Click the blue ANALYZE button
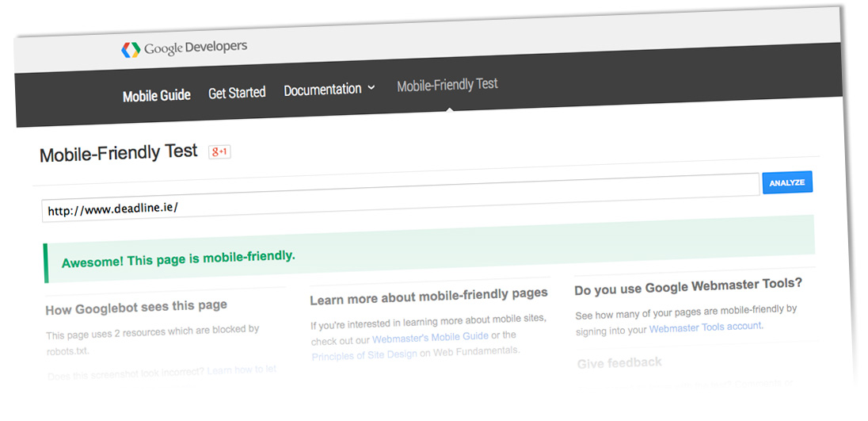The height and width of the screenshot is (421, 868). click(x=787, y=182)
